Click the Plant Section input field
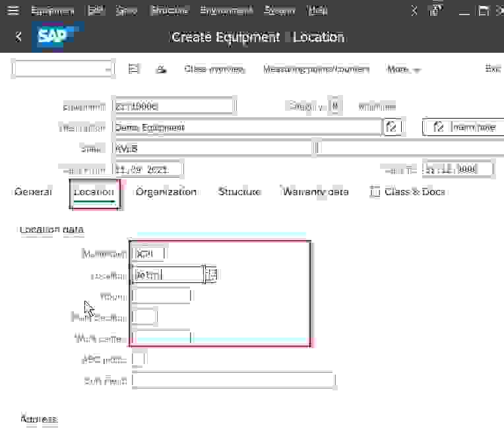 tap(144, 316)
